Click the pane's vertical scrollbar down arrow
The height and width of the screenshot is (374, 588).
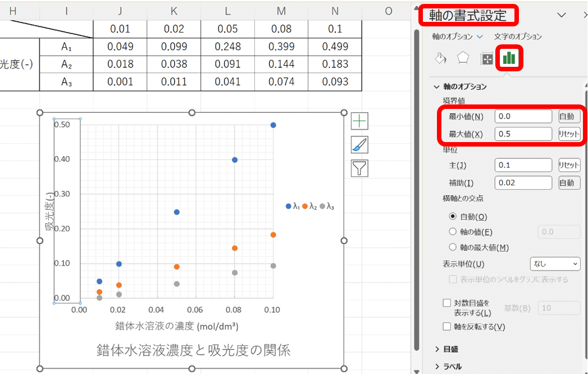point(417,371)
